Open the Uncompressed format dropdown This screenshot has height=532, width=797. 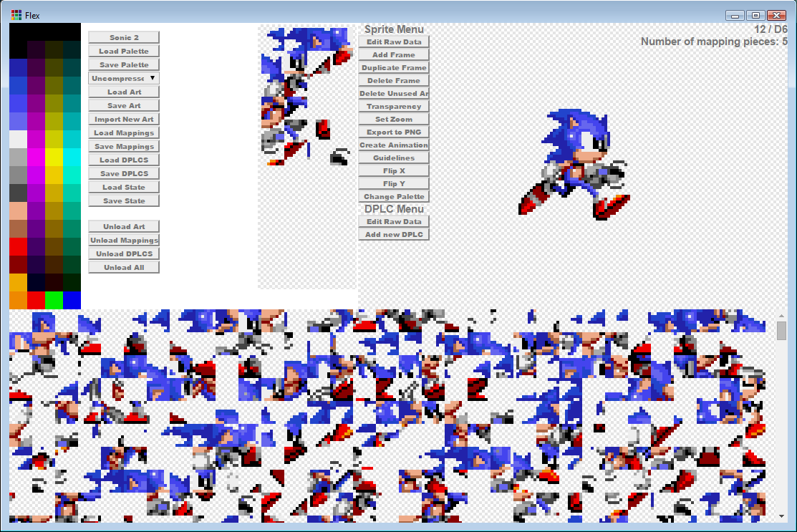pos(123,78)
